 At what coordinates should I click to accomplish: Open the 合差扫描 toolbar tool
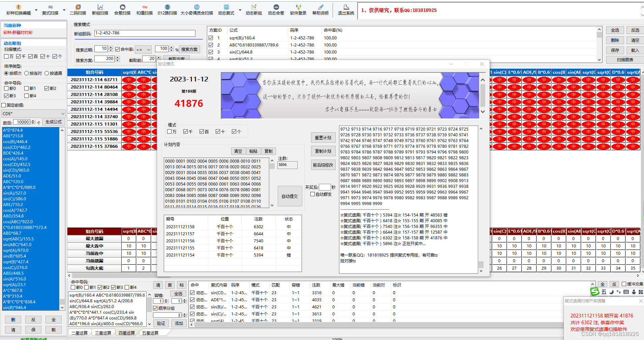click(122, 10)
